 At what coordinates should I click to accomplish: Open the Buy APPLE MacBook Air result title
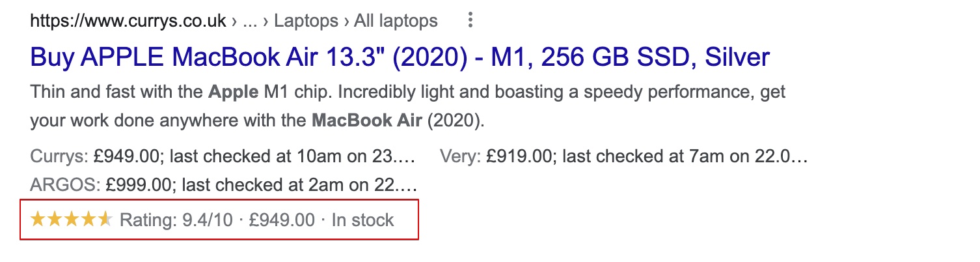click(400, 57)
